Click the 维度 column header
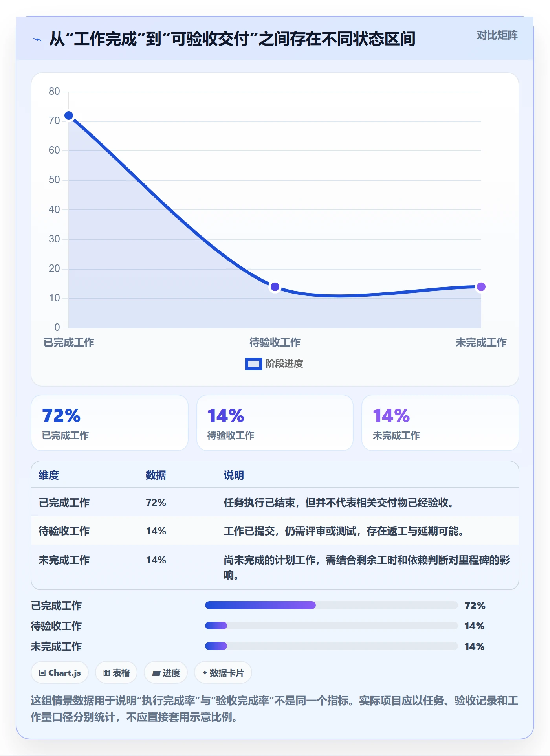Image resolution: width=550 pixels, height=756 pixels. pos(49,475)
